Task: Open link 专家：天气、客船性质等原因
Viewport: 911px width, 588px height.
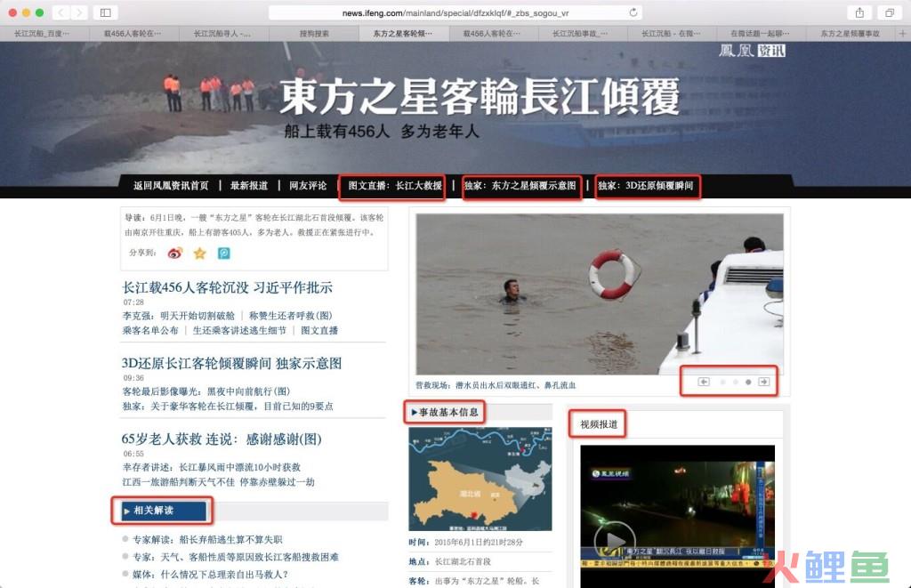Action: pos(235,557)
